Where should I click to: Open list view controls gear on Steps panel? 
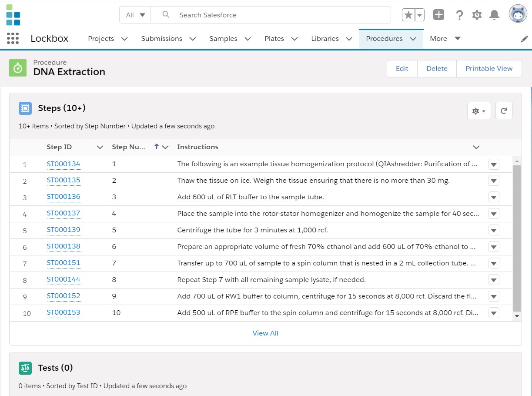point(476,111)
